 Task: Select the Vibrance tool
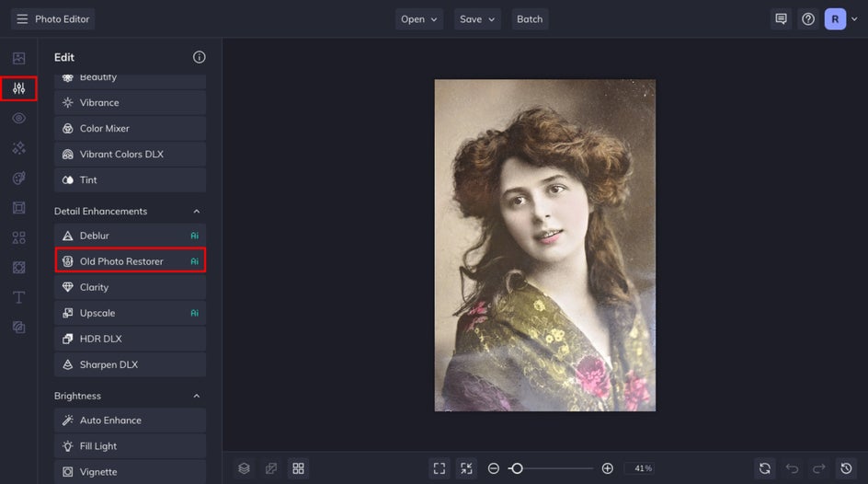point(130,102)
